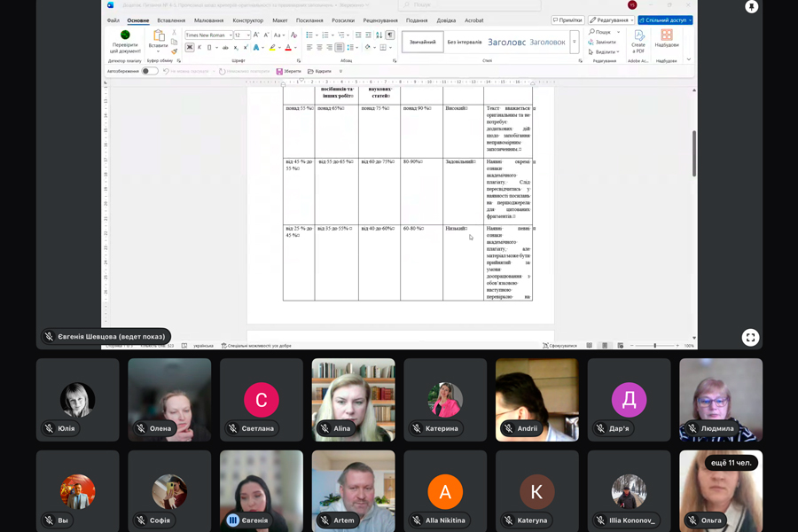Open the Рецензування ribbon tab
The image size is (798, 532).
(x=380, y=20)
